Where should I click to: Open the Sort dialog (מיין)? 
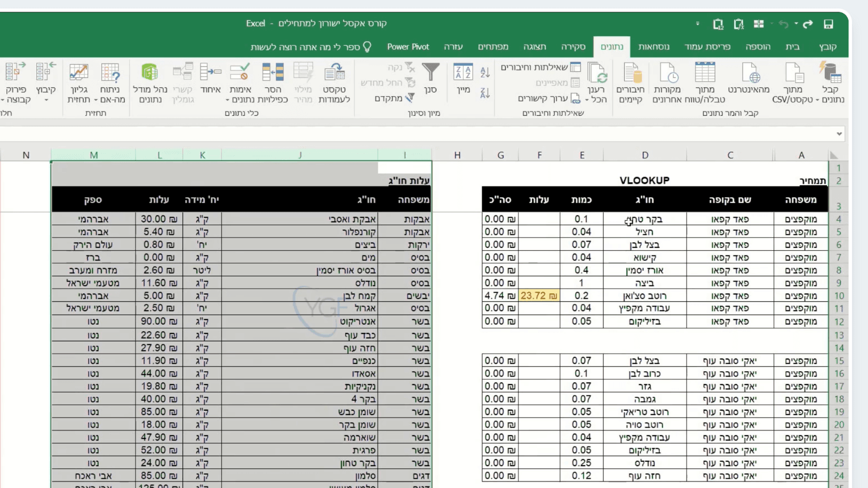pos(463,79)
